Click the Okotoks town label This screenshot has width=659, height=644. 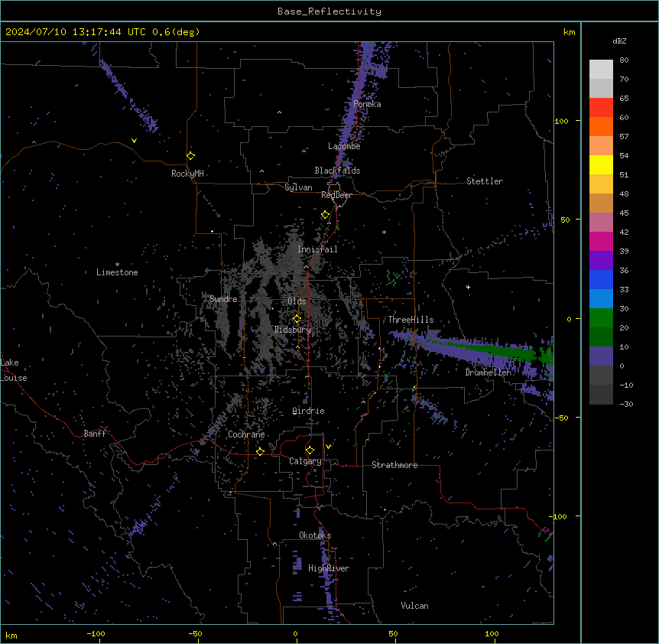315,535
